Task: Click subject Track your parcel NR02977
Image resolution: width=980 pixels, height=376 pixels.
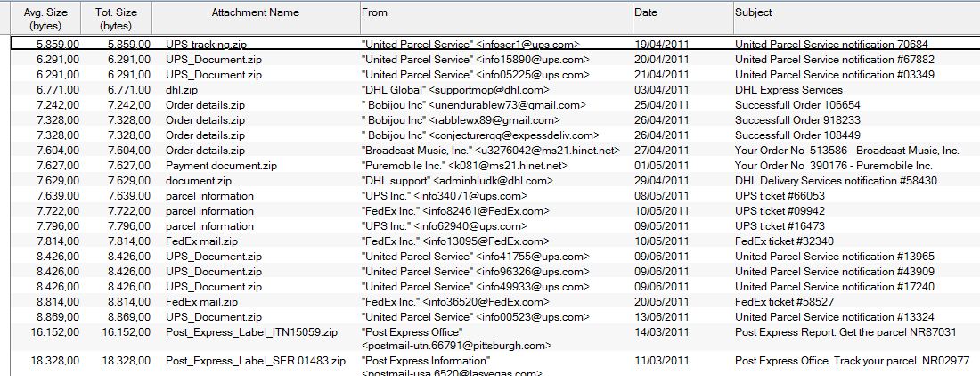Action: coord(853,360)
